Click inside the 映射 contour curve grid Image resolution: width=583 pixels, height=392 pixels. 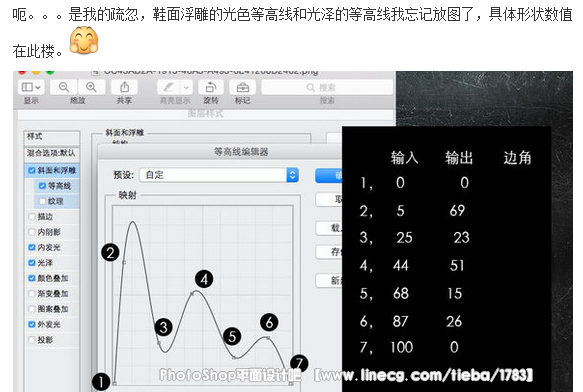tap(203, 295)
